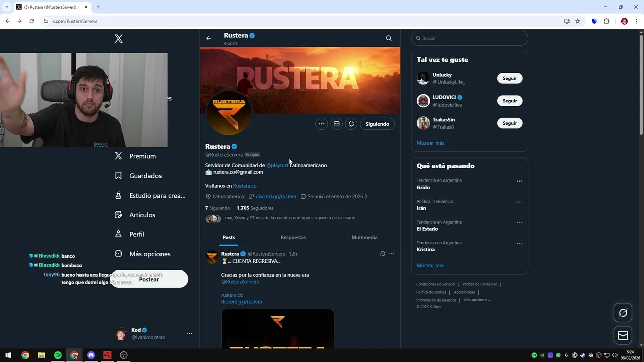Image resolution: width=644 pixels, height=362 pixels.
Task: Open the Kristina trending topic
Action: [x=426, y=249]
